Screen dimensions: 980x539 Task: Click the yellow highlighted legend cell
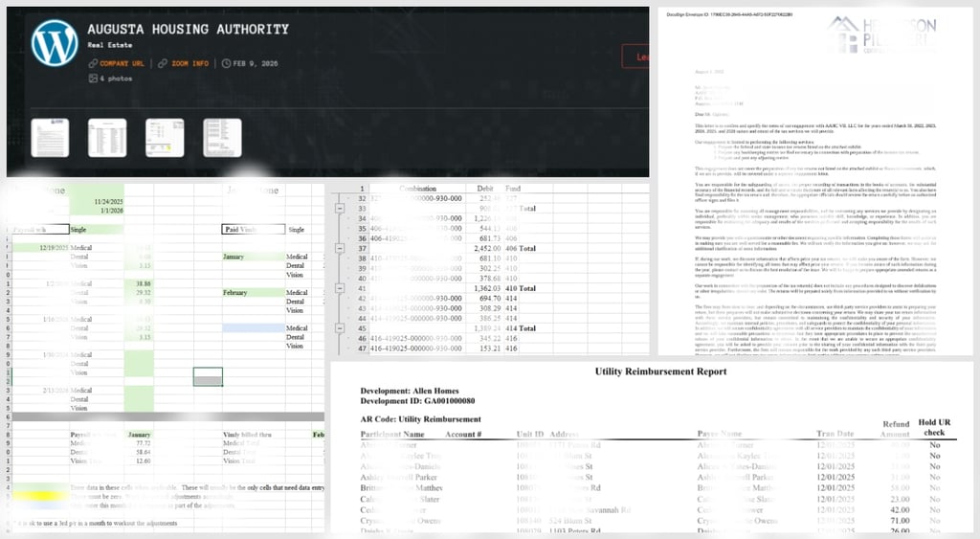(40, 496)
